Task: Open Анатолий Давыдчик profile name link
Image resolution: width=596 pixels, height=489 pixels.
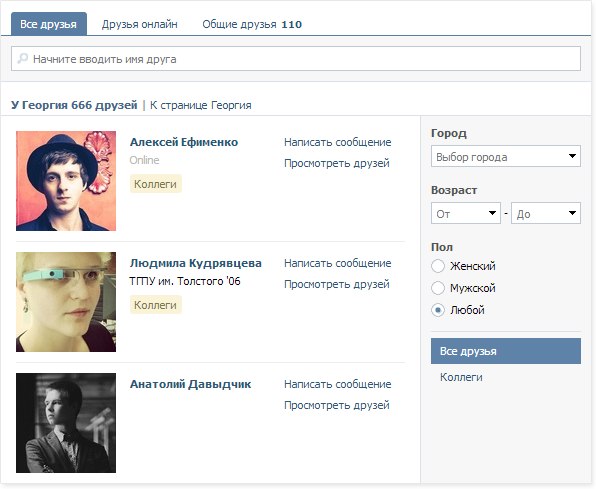Action: point(190,384)
